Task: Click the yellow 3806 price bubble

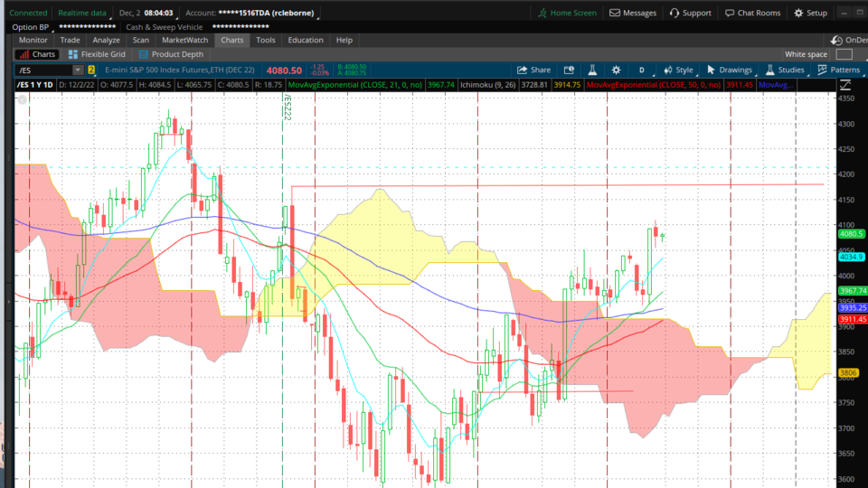Action: [848, 373]
